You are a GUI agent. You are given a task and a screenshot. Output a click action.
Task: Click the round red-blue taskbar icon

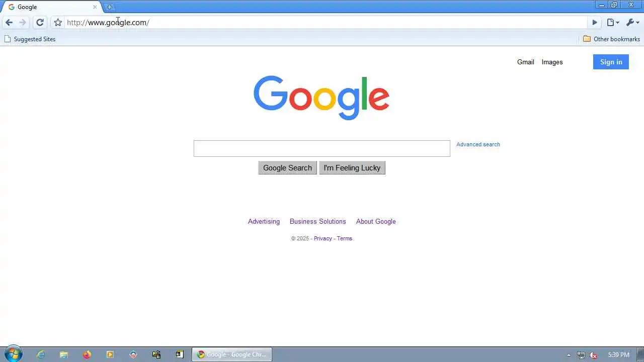pos(133,354)
